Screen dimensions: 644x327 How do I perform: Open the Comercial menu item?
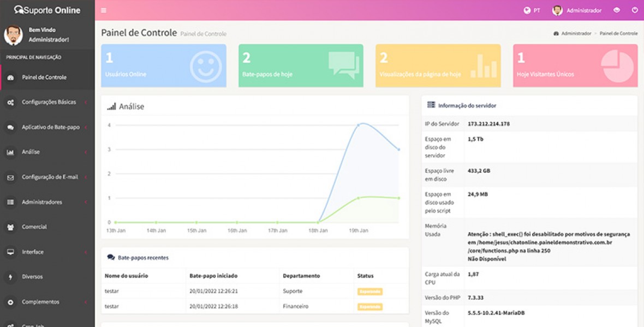pyautogui.click(x=47, y=227)
